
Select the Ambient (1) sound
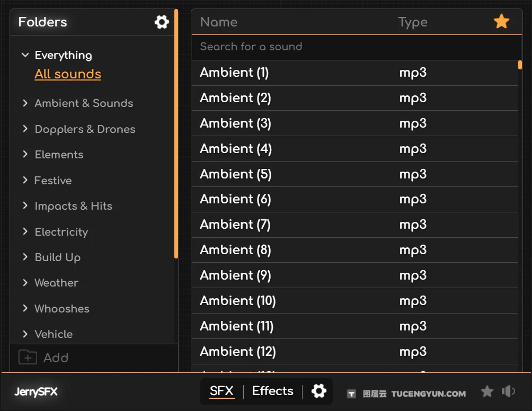point(355,73)
